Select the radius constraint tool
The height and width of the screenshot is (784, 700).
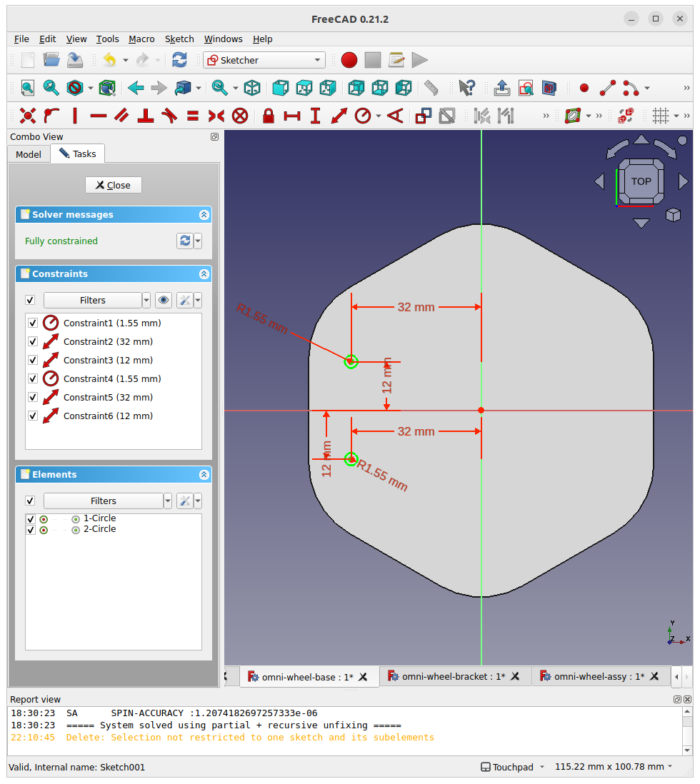pos(363,116)
